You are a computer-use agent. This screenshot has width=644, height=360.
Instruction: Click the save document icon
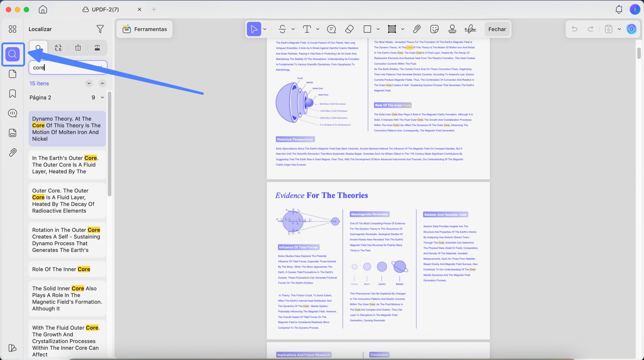point(608,29)
